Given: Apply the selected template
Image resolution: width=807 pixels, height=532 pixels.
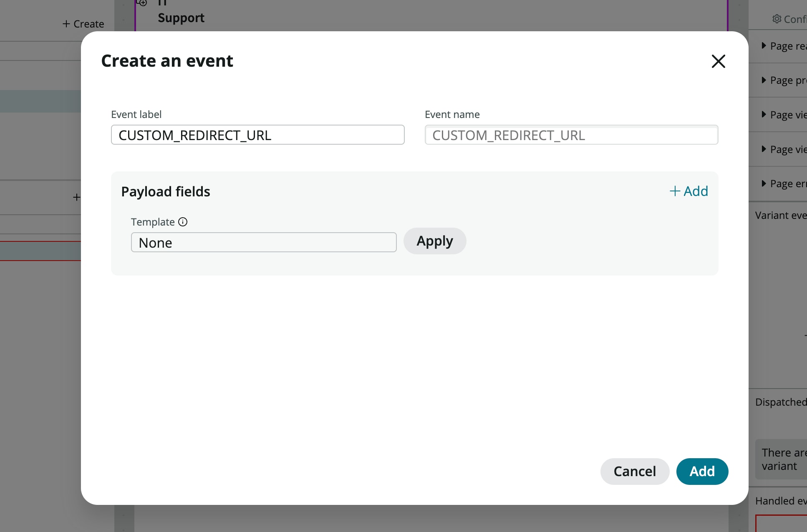Looking at the screenshot, I should pos(435,241).
